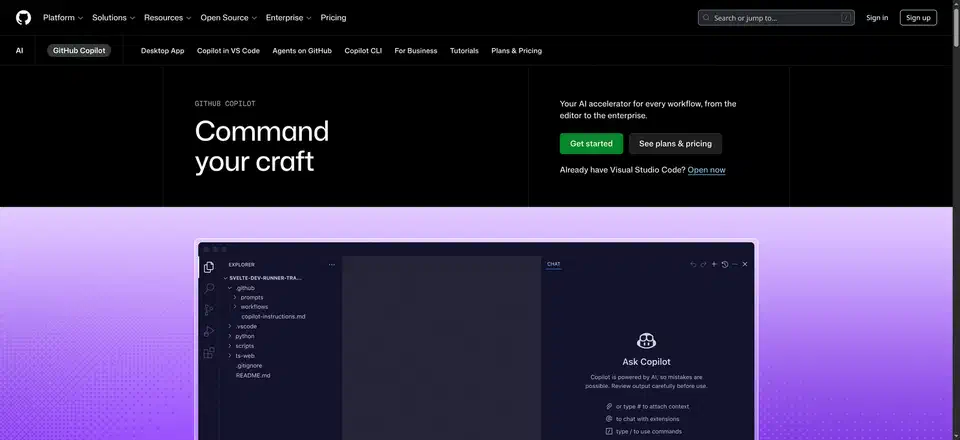The image size is (960, 440).
Task: Select the Search magnifier icon in activity bar
Action: pos(209,288)
